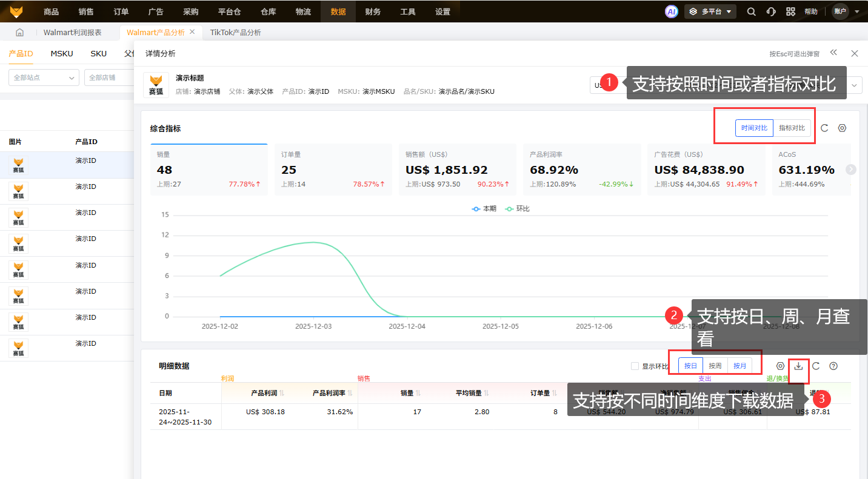Open 综合指标 settings gear

pos(842,128)
